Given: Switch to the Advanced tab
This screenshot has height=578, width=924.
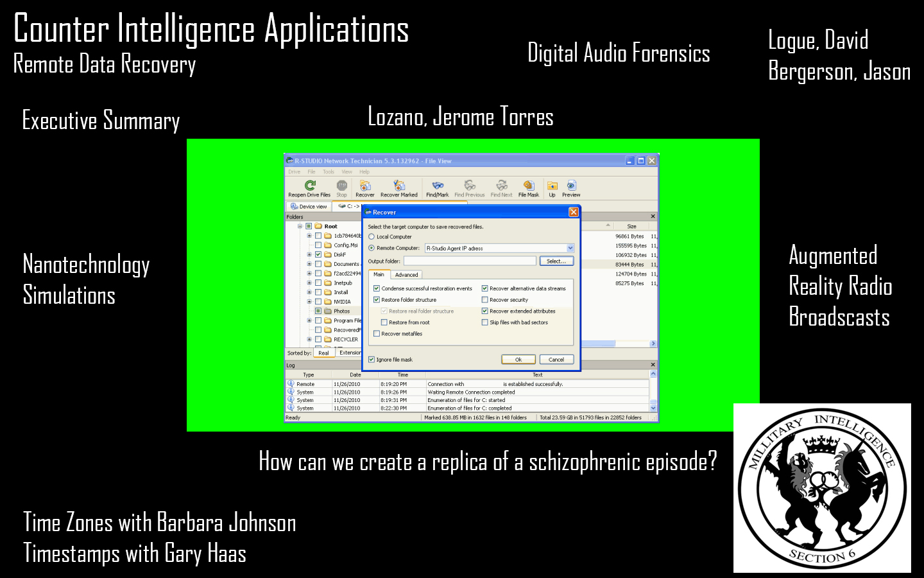Looking at the screenshot, I should 406,275.
